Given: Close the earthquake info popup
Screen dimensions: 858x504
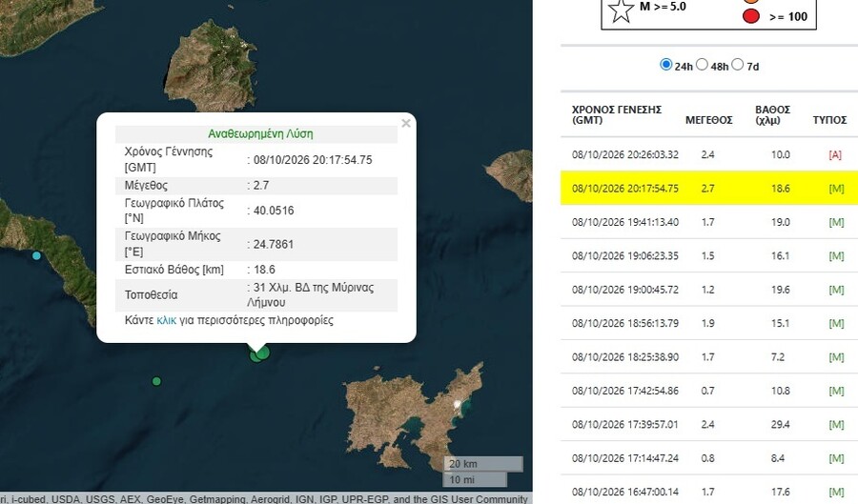Looking at the screenshot, I should tap(406, 123).
